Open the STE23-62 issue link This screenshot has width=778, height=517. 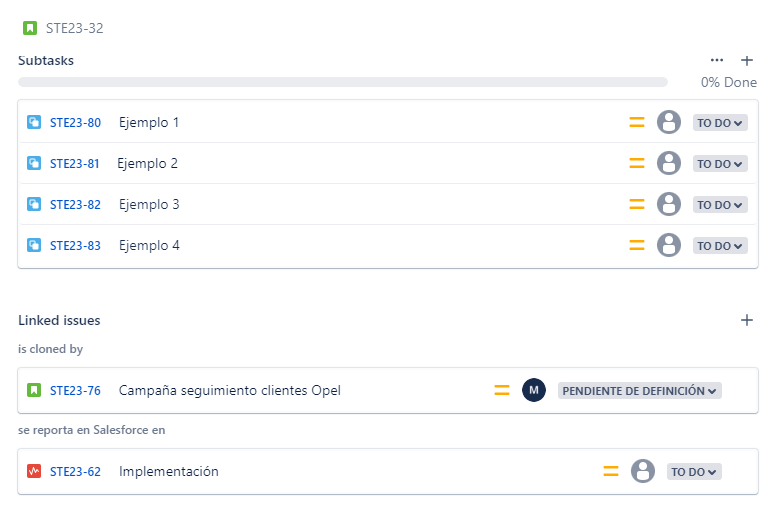[x=75, y=471]
